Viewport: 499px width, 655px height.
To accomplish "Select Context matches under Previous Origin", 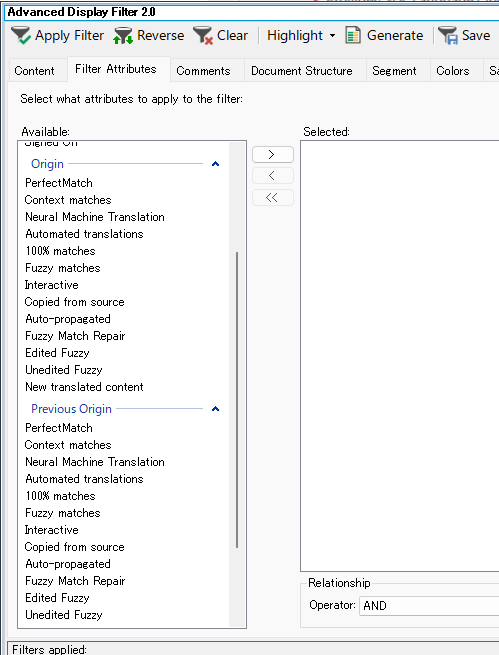I will point(68,445).
